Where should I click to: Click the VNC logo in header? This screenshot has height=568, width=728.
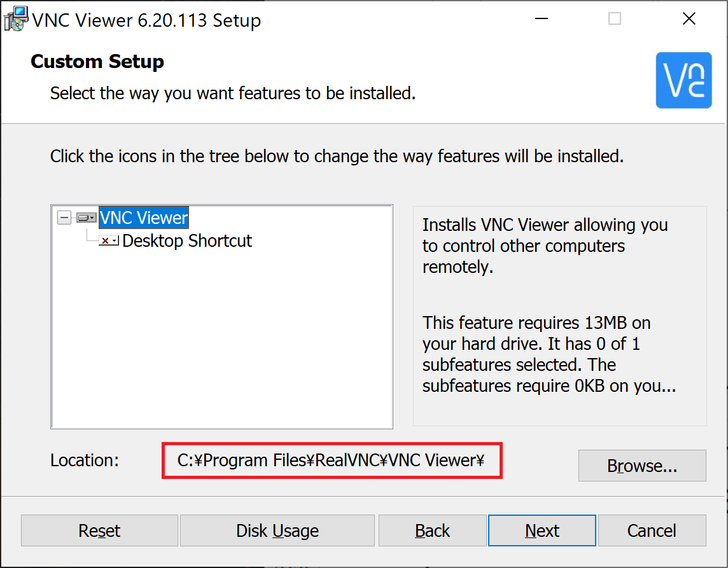tap(683, 80)
